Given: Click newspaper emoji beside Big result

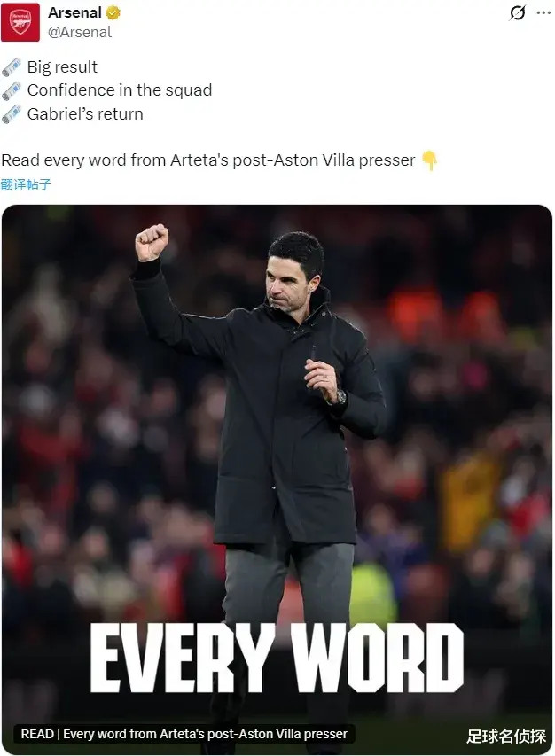Looking at the screenshot, I should [12, 67].
